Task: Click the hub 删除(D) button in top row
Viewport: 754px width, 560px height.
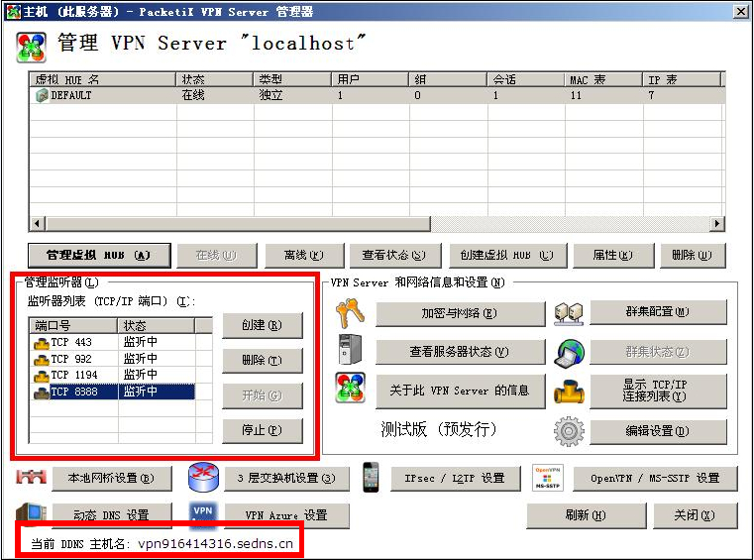Action: click(x=692, y=255)
